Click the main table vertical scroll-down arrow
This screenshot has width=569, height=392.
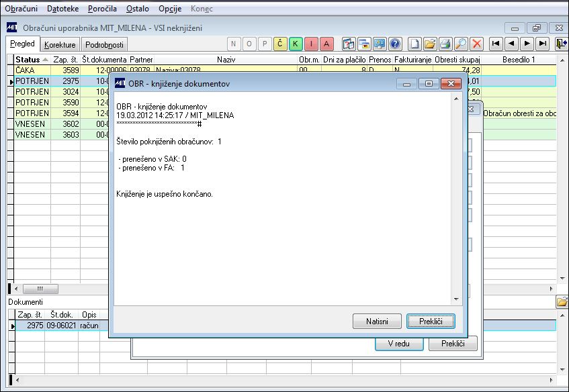point(562,279)
